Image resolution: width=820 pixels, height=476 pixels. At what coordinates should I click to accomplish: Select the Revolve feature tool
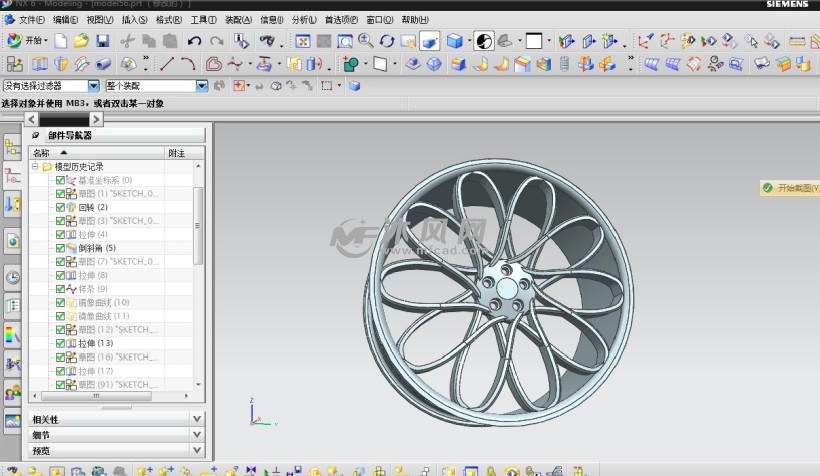pos(61,64)
